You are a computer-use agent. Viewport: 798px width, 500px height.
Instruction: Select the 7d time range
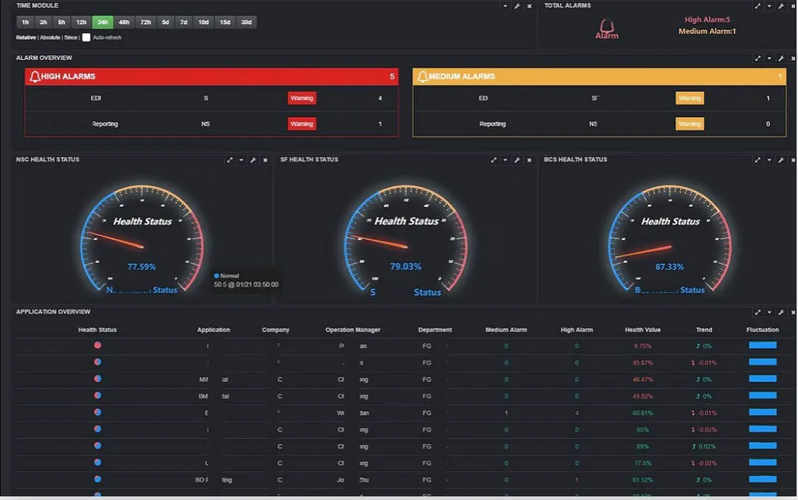point(184,22)
